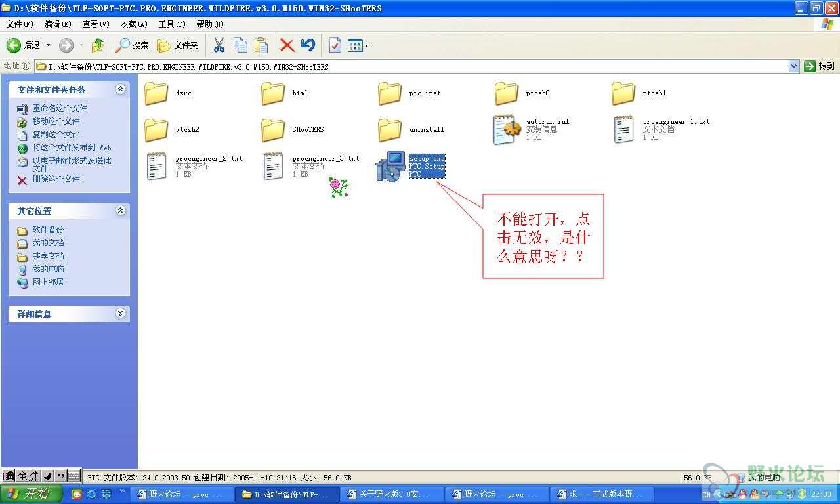Screen dimensions: 840x504
Task: Cut the selected file with scissors icon
Action: pos(219,45)
